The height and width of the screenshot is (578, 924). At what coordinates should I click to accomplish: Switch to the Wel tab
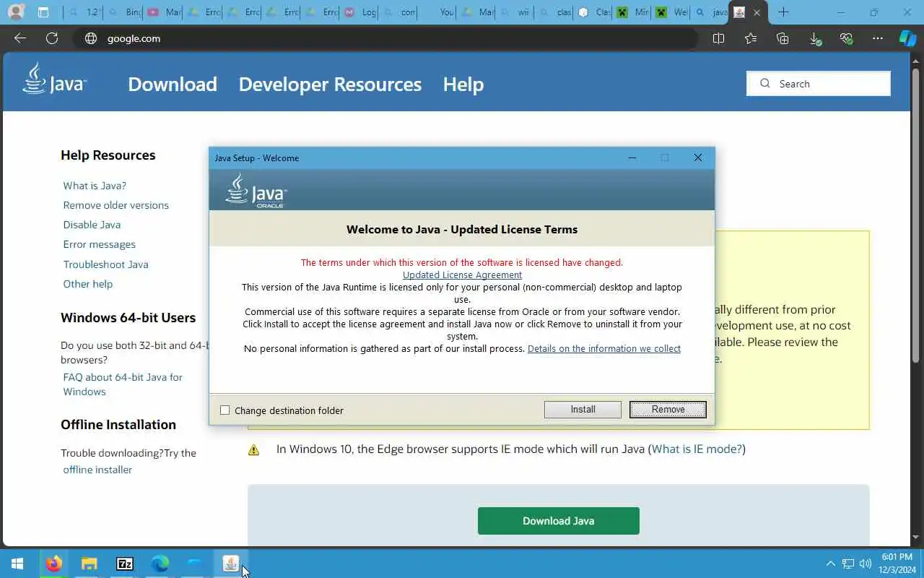pyautogui.click(x=671, y=12)
